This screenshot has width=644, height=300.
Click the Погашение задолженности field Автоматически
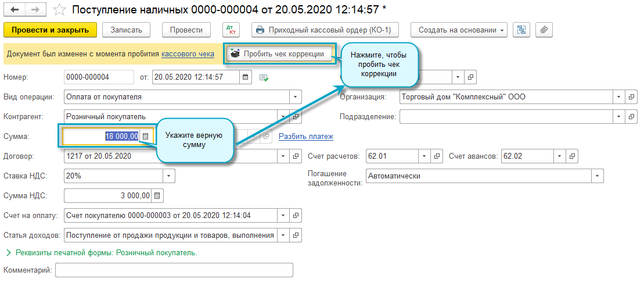pos(478,176)
